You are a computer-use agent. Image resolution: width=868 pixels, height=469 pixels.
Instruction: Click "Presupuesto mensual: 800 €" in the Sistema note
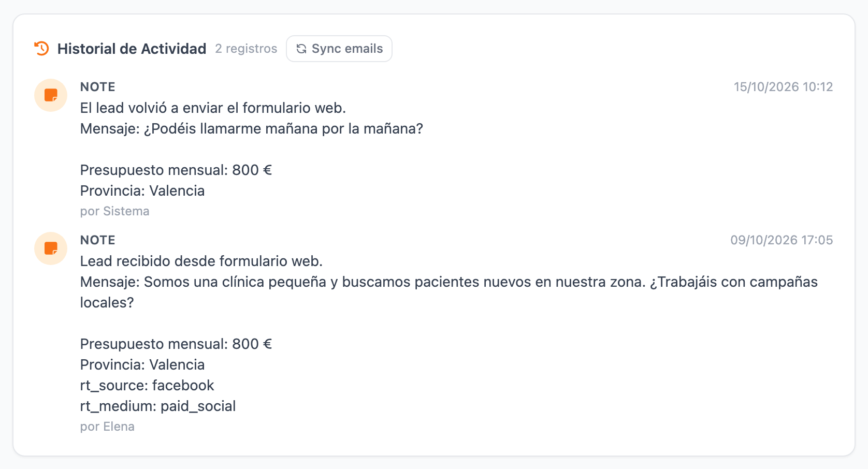(176, 170)
